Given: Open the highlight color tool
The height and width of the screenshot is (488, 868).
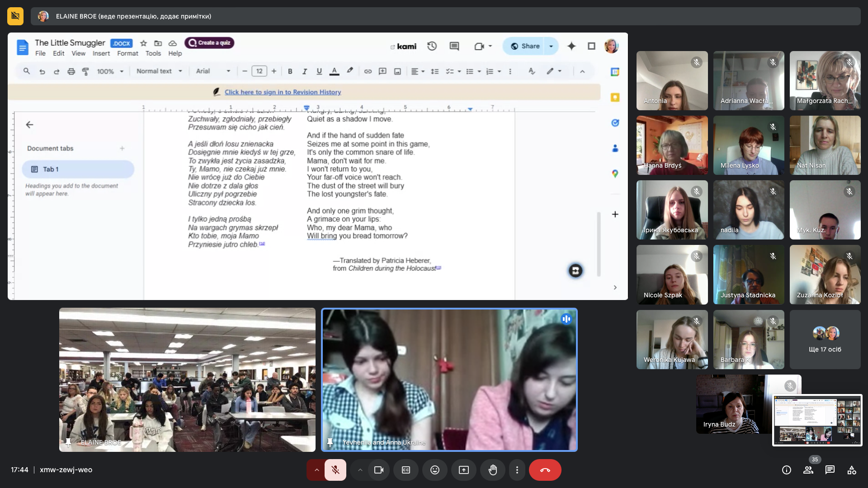Looking at the screenshot, I should [x=350, y=71].
